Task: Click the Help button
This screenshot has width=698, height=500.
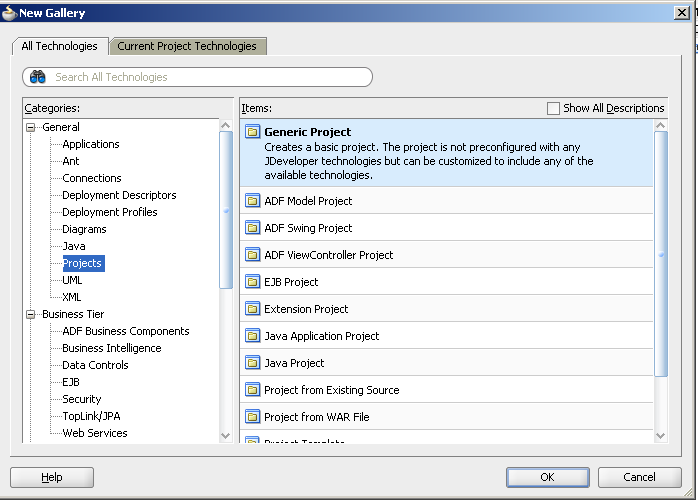Action: point(52,477)
